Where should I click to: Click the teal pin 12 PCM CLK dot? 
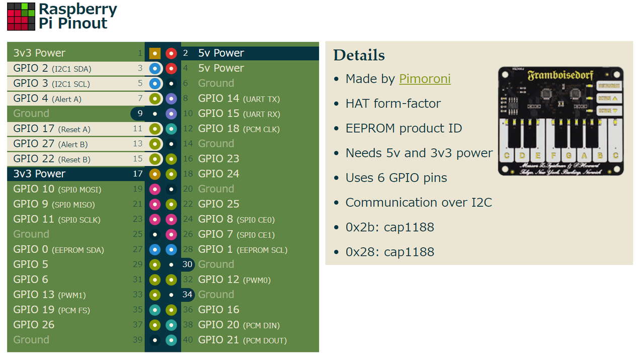coord(171,129)
